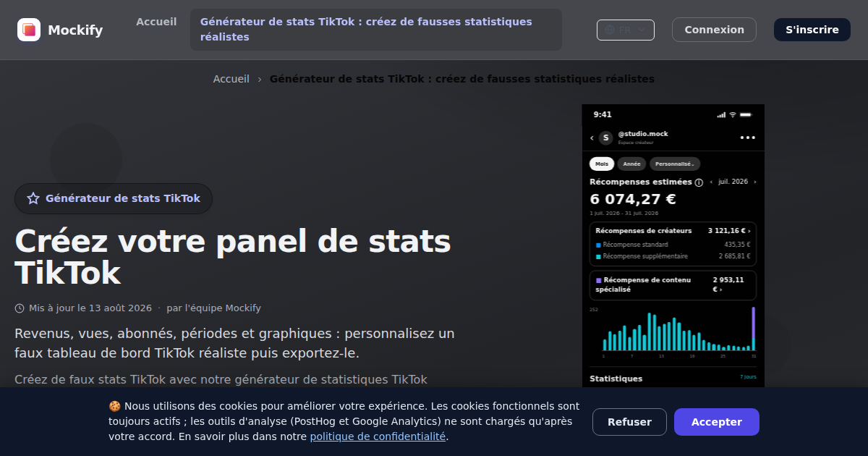Tap the back arrow in the phone mockup
The height and width of the screenshot is (456, 868).
pyautogui.click(x=592, y=138)
